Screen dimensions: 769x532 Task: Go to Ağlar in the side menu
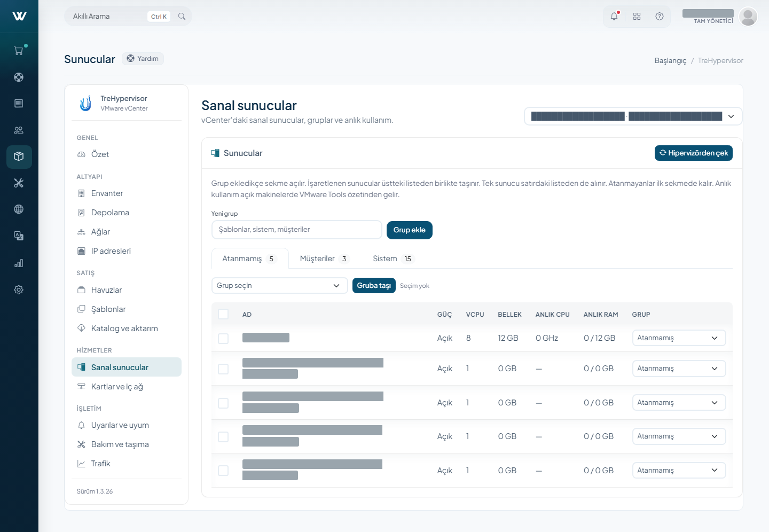[x=127, y=232]
